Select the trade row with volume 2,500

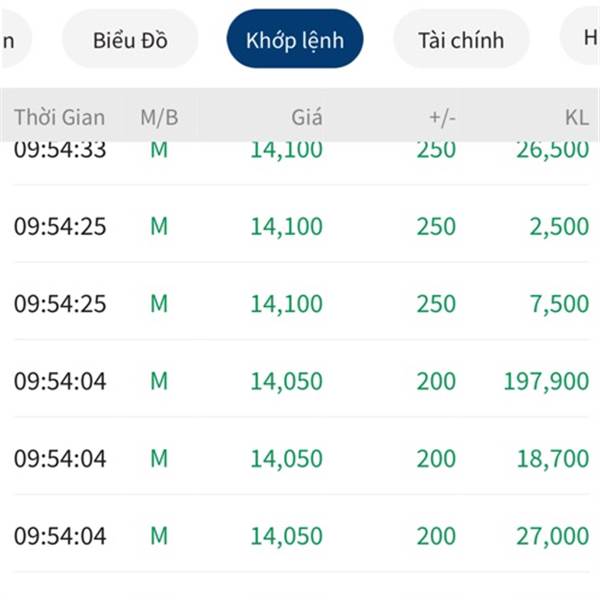301,226
